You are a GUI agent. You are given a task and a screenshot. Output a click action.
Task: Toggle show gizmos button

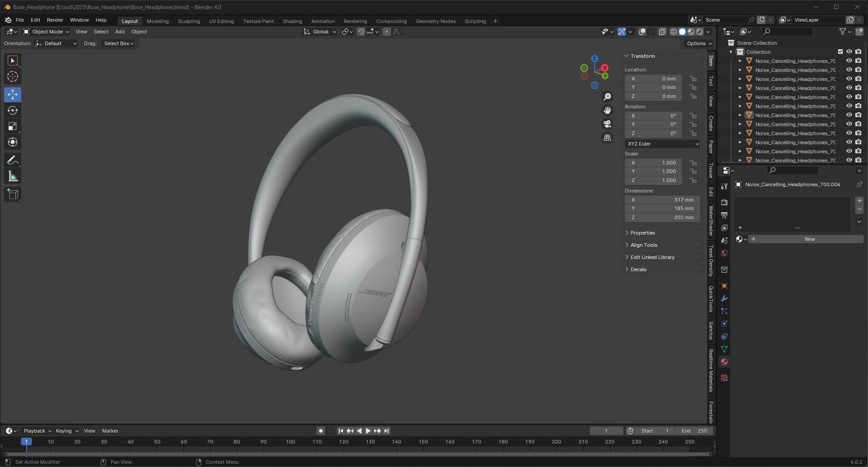coord(622,32)
